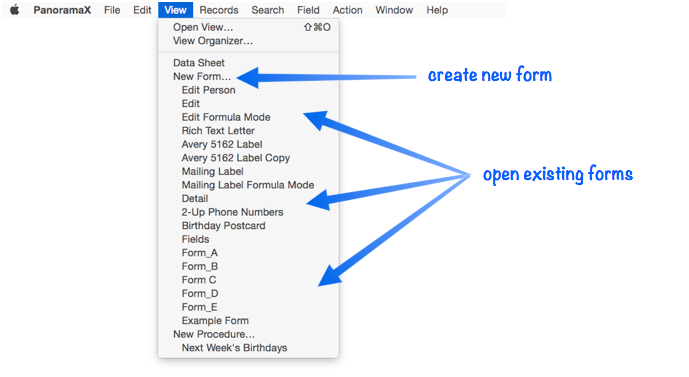
Task: Open the Field menu
Action: (x=308, y=10)
